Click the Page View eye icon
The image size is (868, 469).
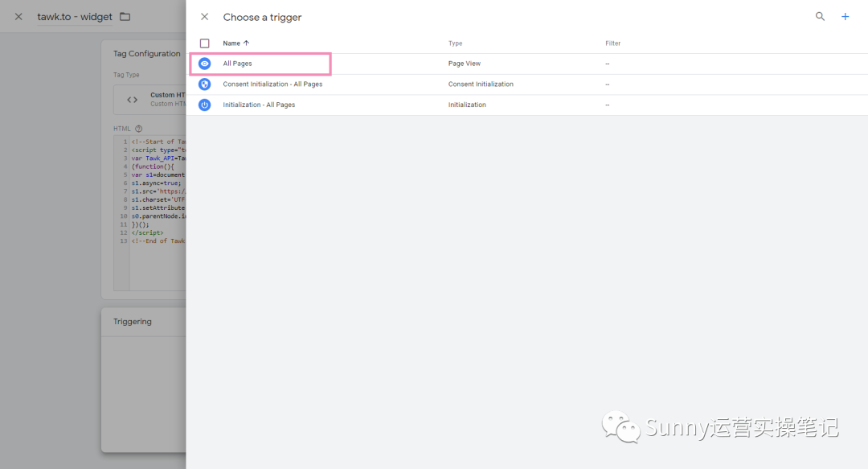coord(205,64)
